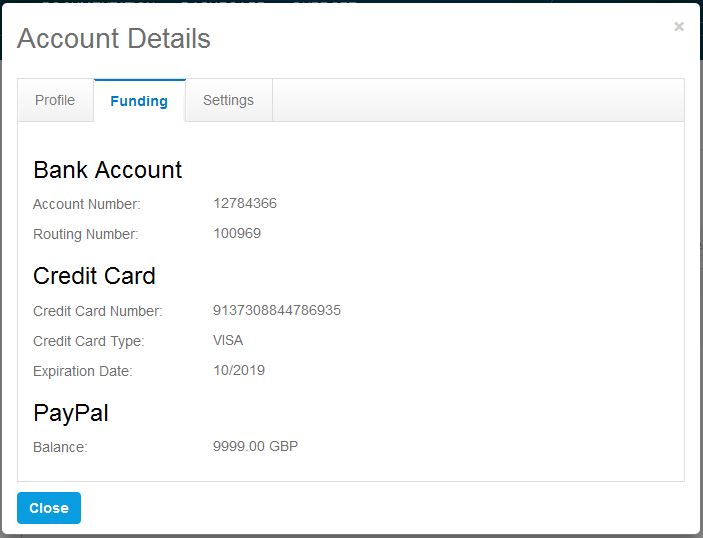This screenshot has height=538, width=703.
Task: Click the VISA card type value
Action: pyautogui.click(x=228, y=340)
